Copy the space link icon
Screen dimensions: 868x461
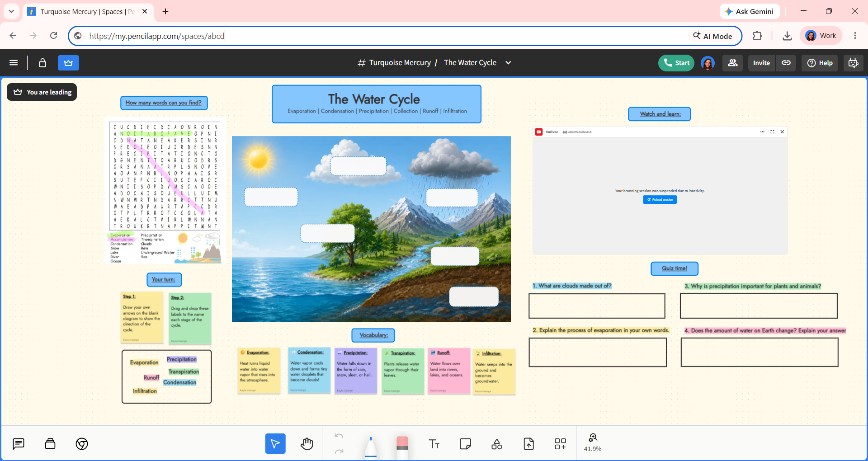(786, 63)
